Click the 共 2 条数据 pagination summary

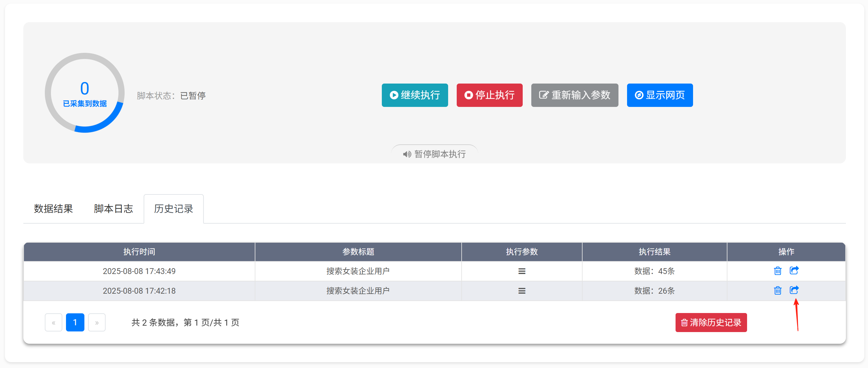[185, 323]
